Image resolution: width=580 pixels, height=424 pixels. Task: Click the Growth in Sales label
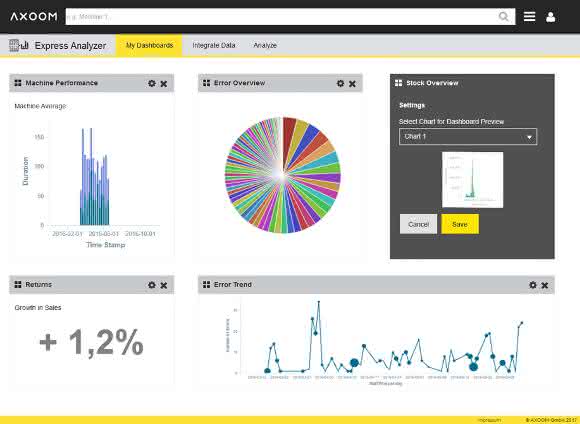(x=38, y=308)
